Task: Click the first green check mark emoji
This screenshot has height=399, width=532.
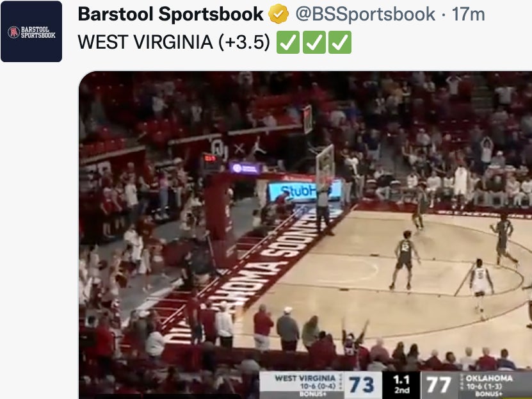Action: point(288,42)
